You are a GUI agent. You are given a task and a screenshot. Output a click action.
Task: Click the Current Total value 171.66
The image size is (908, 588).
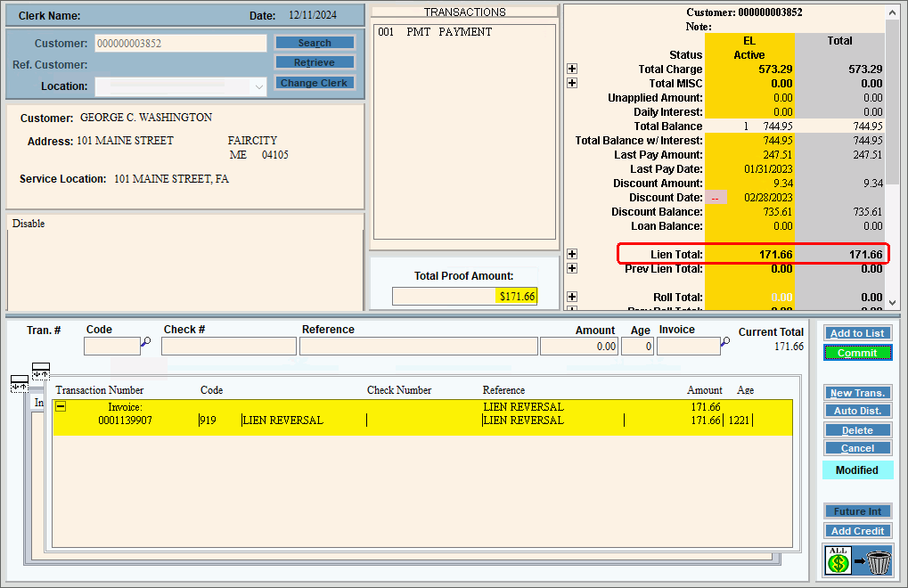point(789,346)
